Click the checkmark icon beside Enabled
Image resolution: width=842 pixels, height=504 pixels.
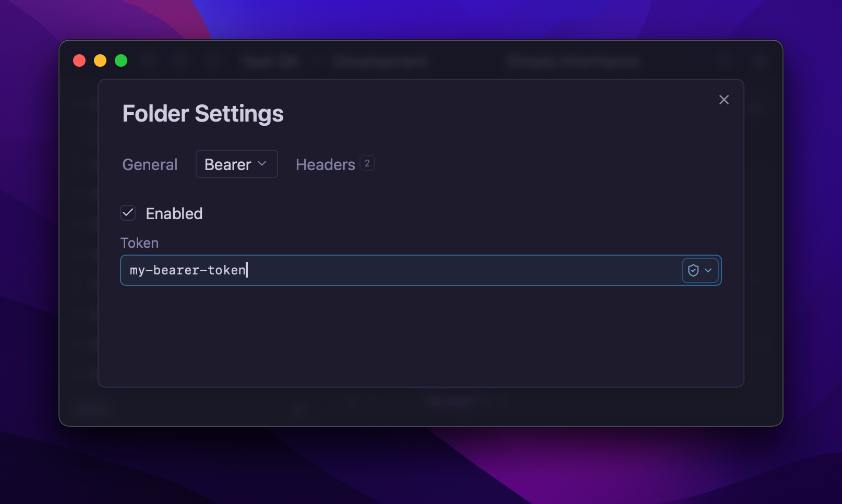click(128, 213)
